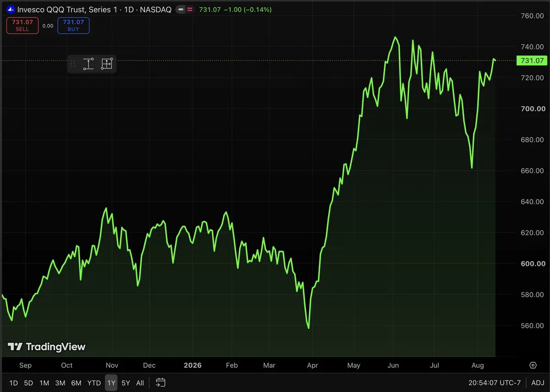Click the Sep label on time axis

point(25,365)
